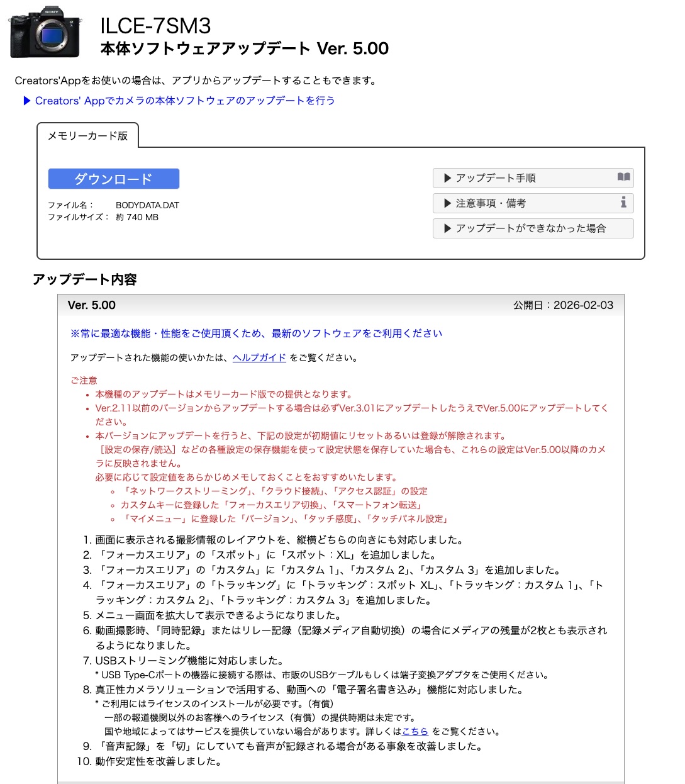Image resolution: width=685 pixels, height=784 pixels.
Task: Expand the アップデート手順 section
Action: [533, 178]
